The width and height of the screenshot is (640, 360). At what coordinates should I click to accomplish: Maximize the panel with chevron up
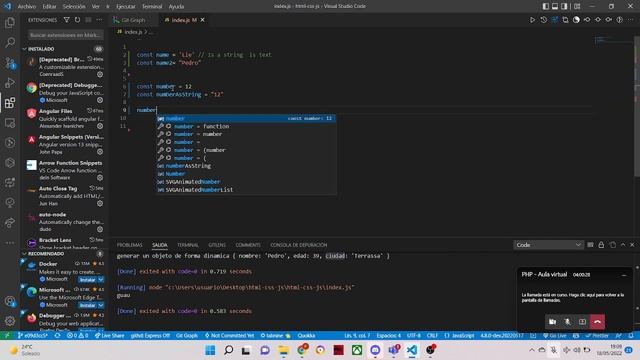coord(623,245)
